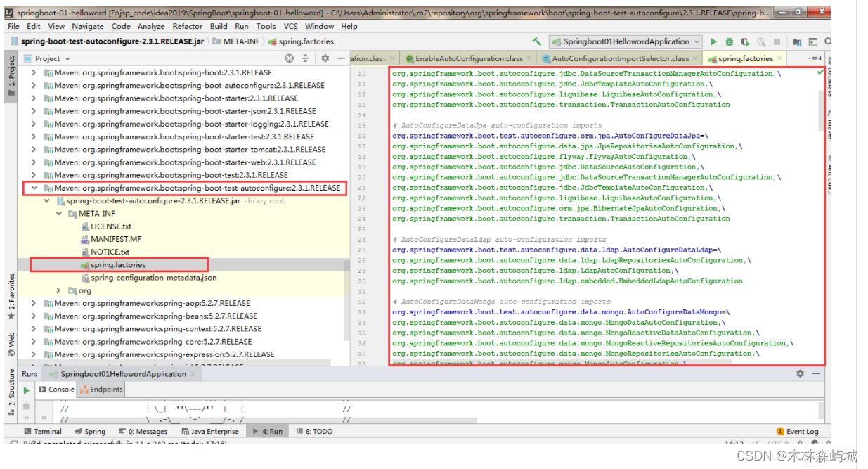Close the AutoConfigurationImportSelector.class tab

click(x=696, y=59)
